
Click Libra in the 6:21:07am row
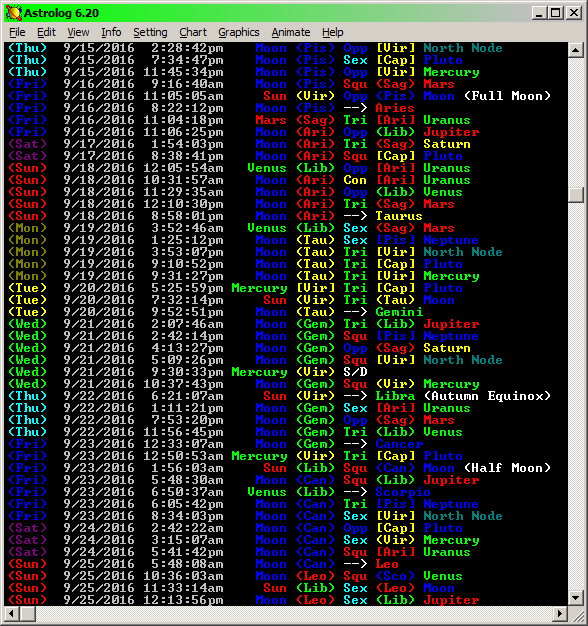click(395, 396)
